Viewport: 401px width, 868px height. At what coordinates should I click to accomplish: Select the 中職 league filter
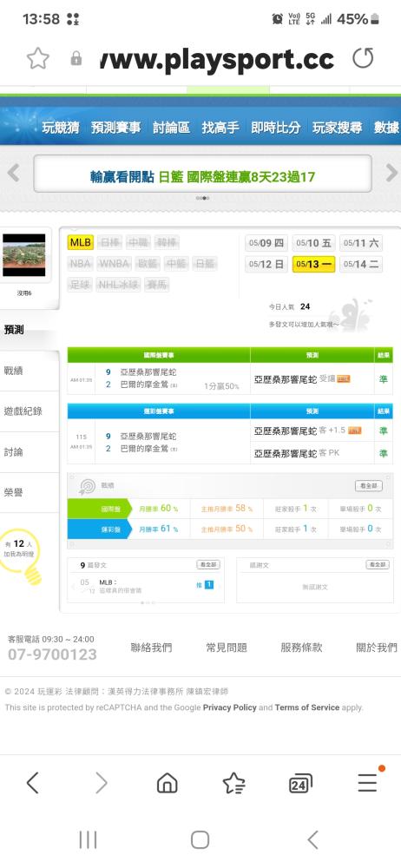138,242
